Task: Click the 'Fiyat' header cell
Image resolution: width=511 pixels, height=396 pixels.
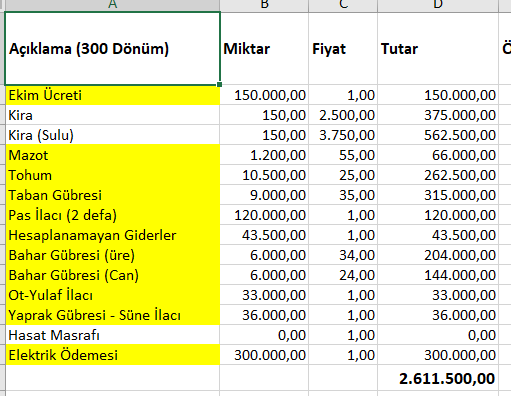Action: tap(343, 49)
